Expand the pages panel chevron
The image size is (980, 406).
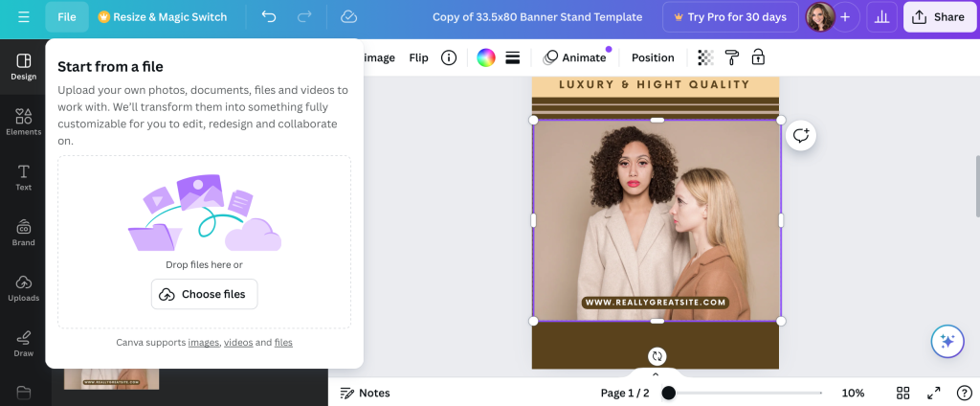[x=656, y=374]
